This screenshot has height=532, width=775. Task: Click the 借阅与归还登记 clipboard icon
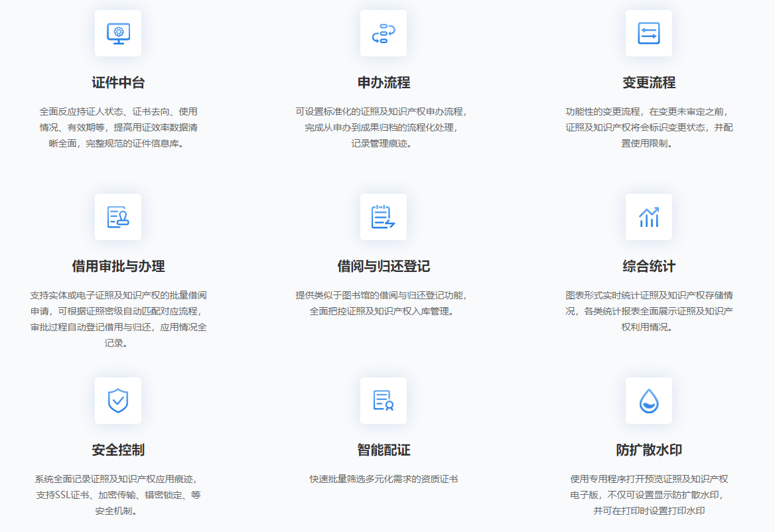[384, 217]
